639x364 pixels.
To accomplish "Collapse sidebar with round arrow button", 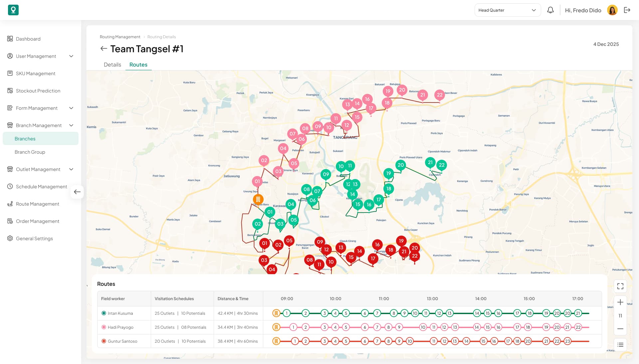I will (x=77, y=192).
